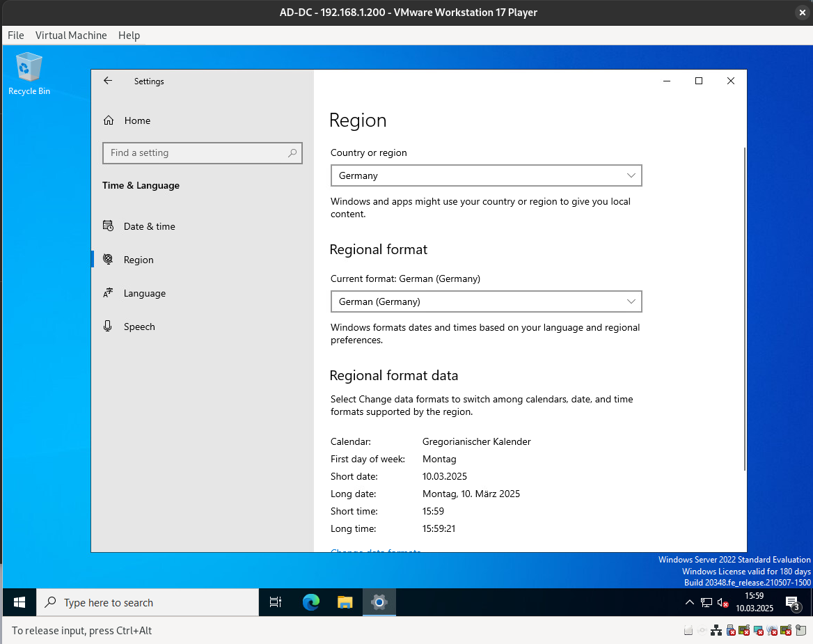Open the VMware File menu
The image size is (813, 644).
(x=15, y=35)
